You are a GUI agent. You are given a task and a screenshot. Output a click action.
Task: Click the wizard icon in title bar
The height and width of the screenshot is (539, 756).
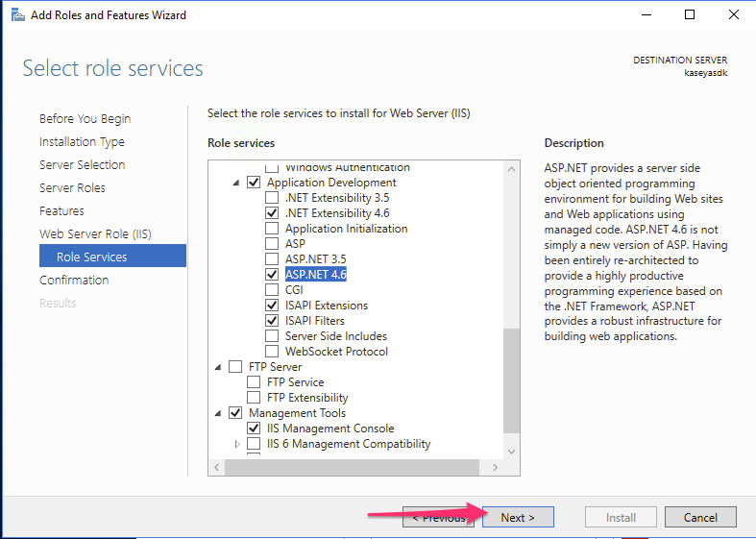[x=18, y=15]
